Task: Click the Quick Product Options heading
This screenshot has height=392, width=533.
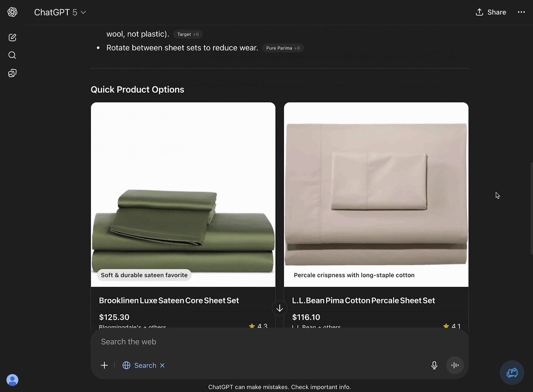Action: [138, 90]
